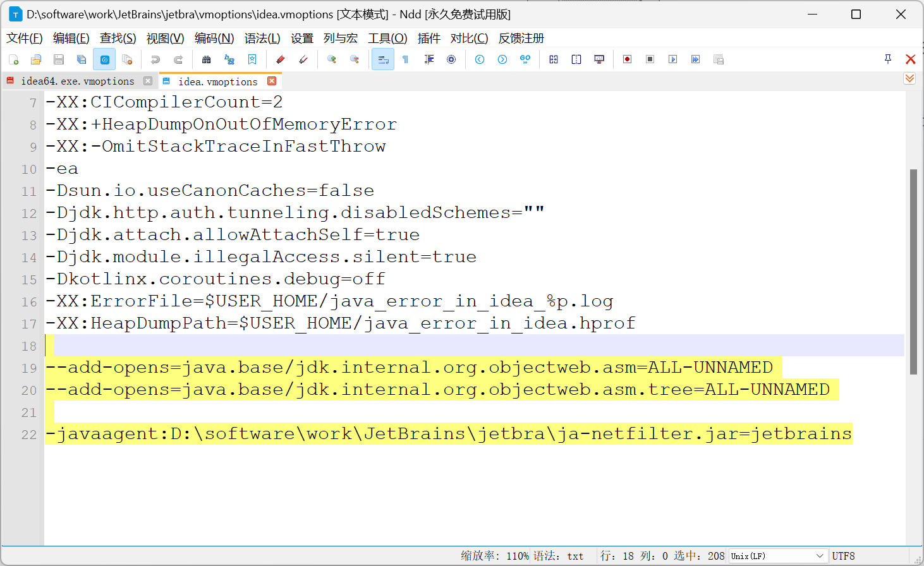
Task: Switch to the idea64.exe.vmoptions tab
Action: tap(78, 81)
